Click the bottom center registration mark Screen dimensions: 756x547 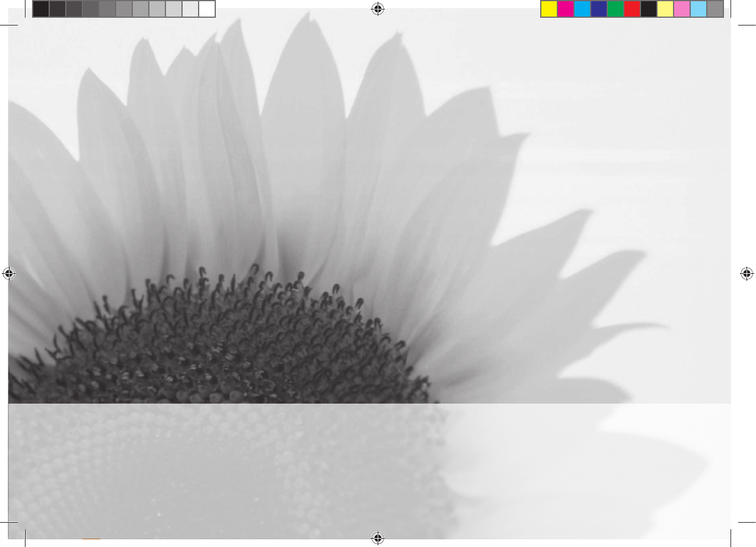tap(377, 538)
